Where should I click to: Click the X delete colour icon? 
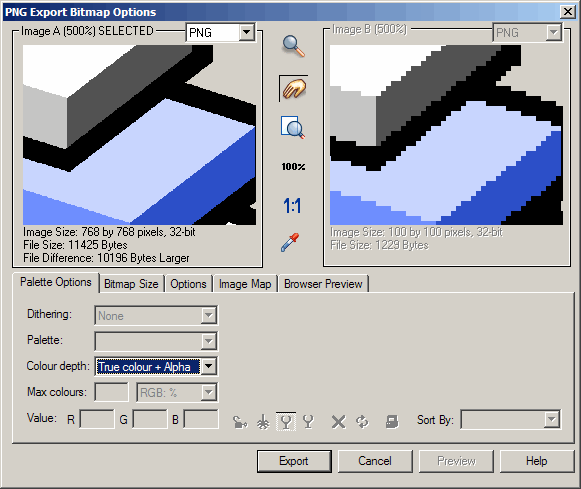tap(338, 422)
